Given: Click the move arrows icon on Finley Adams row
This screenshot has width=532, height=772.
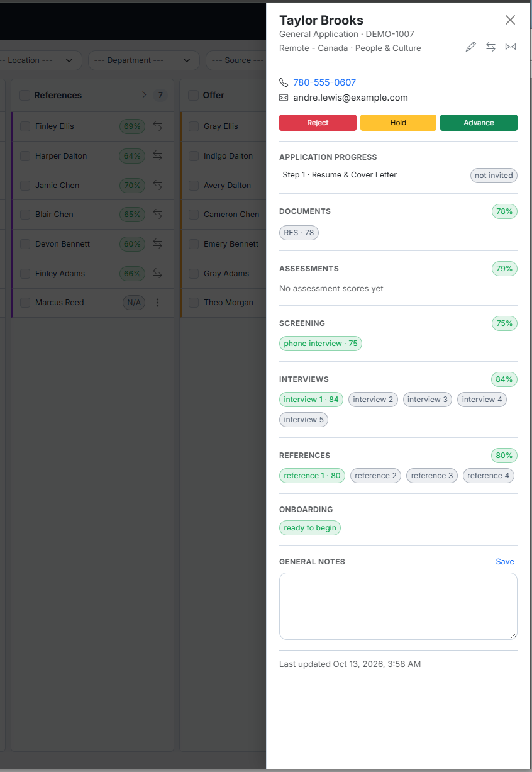Looking at the screenshot, I should click(158, 274).
